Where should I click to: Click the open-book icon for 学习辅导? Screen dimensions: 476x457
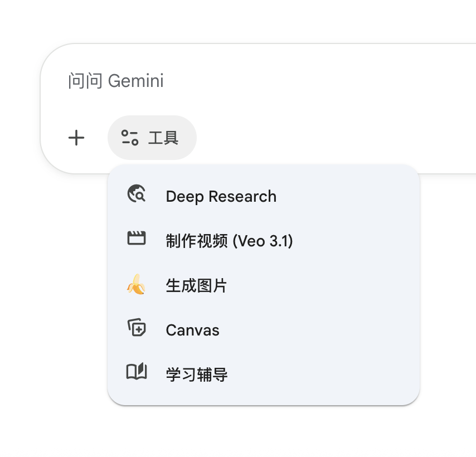[136, 372]
